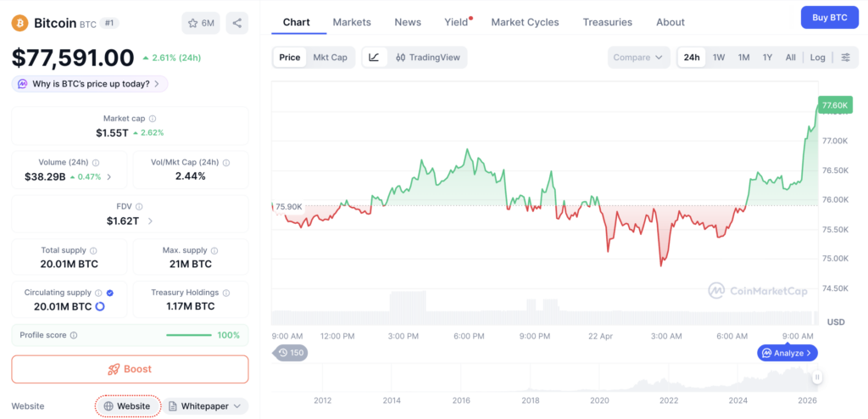The image size is (868, 419).
Task: Click the Profile score info icon
Action: click(x=74, y=335)
